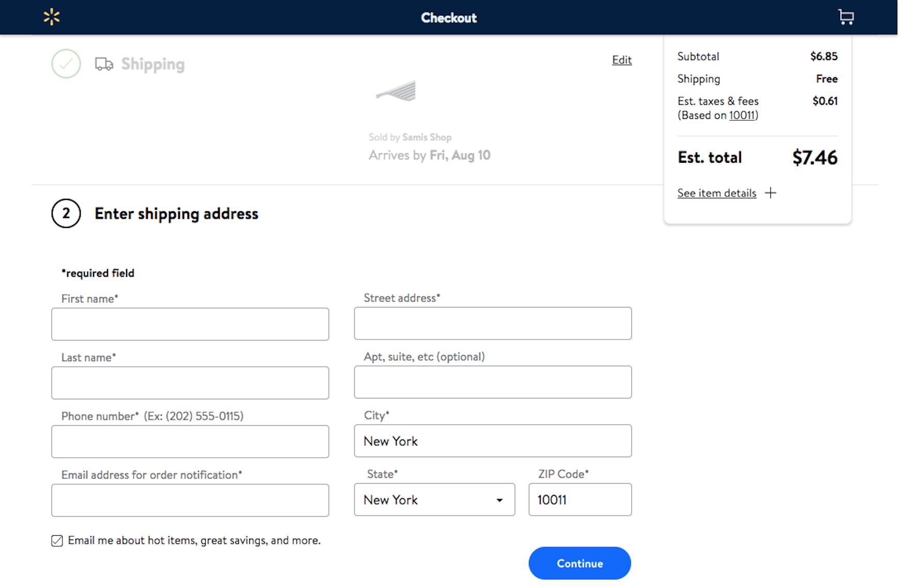Screen dimensions: 910x588
Task: Click the green shipping checkmark circle
Action: point(66,64)
